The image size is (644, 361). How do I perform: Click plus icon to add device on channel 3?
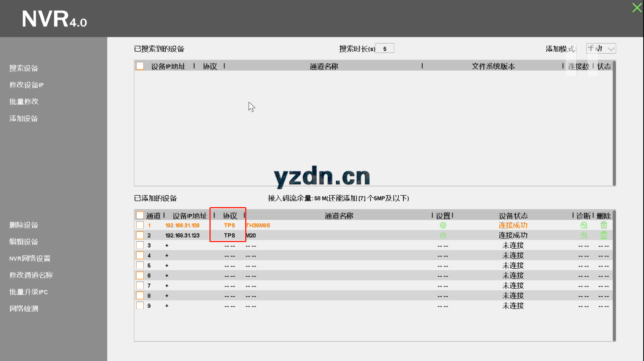click(x=167, y=245)
